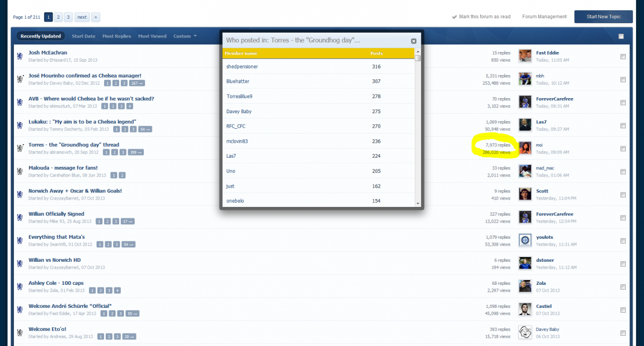Mark this forum as read

coord(481,17)
